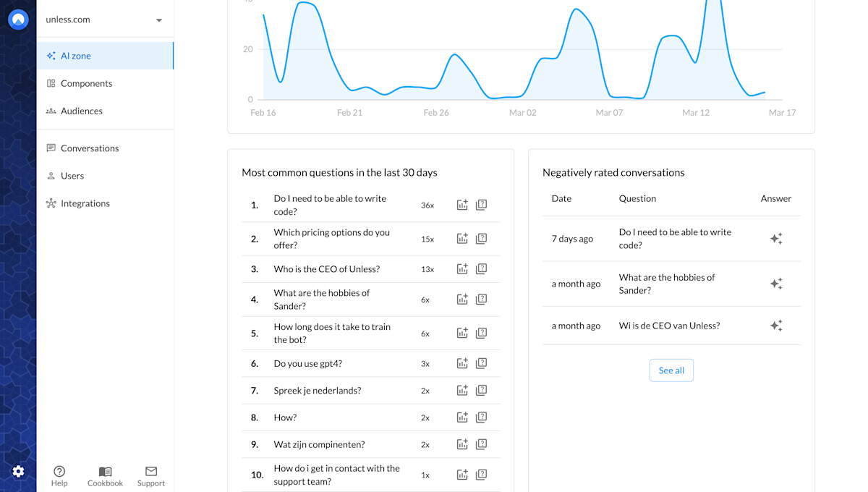Expand the unless.com workspace dropdown

tap(158, 20)
